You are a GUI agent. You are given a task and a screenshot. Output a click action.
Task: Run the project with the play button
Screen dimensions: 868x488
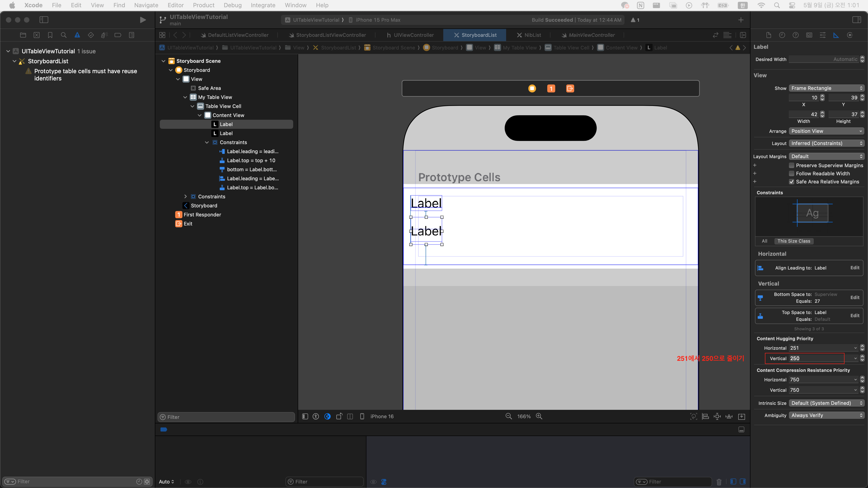[143, 20]
